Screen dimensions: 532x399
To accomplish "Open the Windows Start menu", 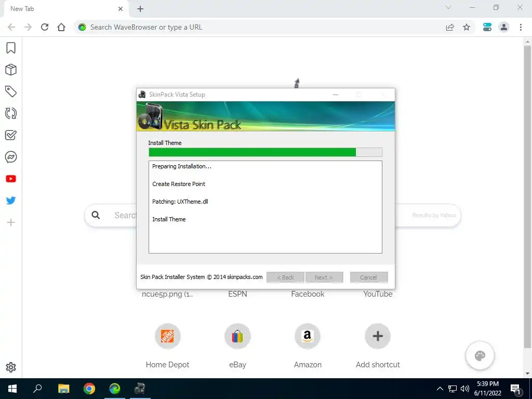I will [x=12, y=389].
